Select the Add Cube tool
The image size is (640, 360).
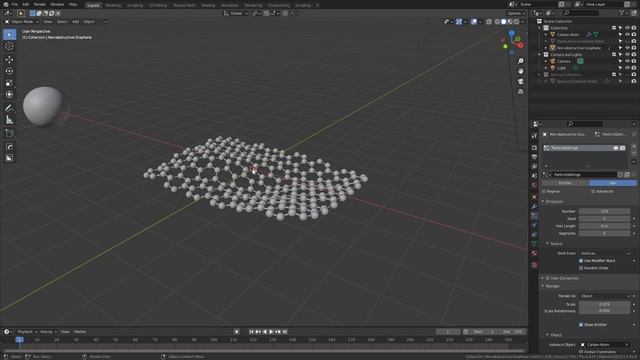(x=9, y=133)
